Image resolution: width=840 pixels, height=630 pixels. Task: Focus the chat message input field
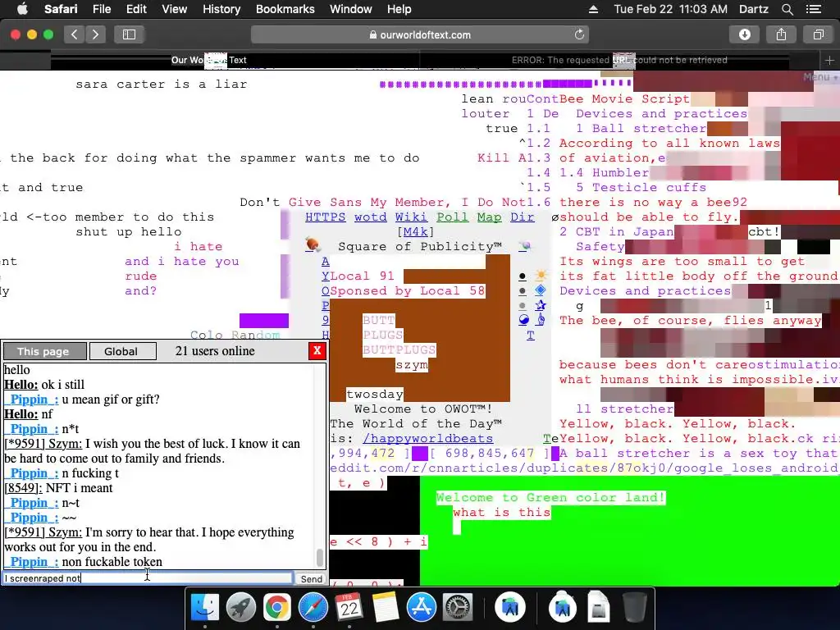click(x=148, y=578)
